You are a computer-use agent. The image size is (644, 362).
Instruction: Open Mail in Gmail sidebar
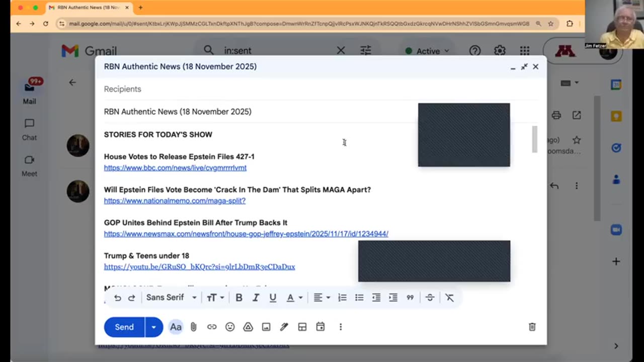pyautogui.click(x=29, y=91)
